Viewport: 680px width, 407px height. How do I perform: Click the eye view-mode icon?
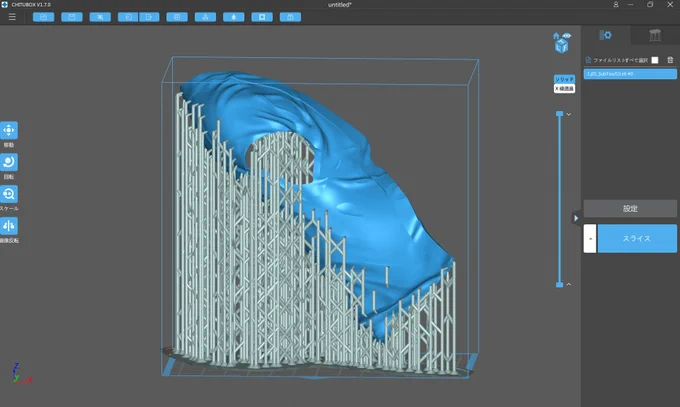click(567, 36)
